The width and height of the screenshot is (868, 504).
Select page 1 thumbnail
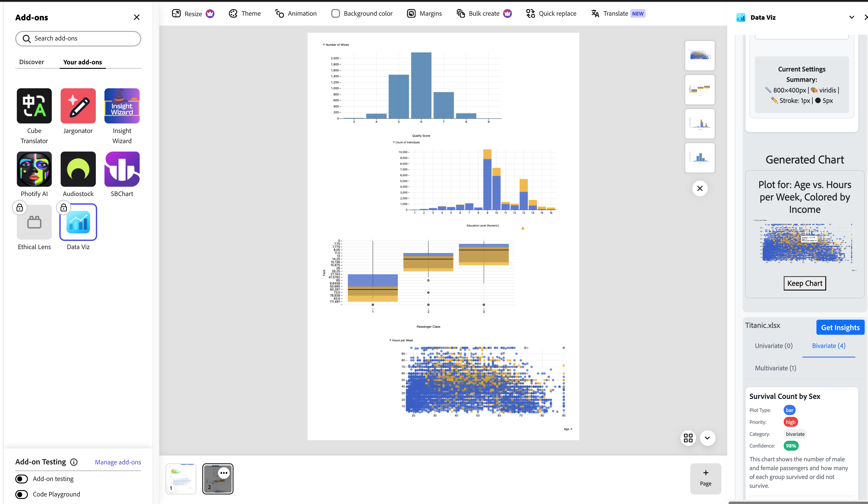181,479
